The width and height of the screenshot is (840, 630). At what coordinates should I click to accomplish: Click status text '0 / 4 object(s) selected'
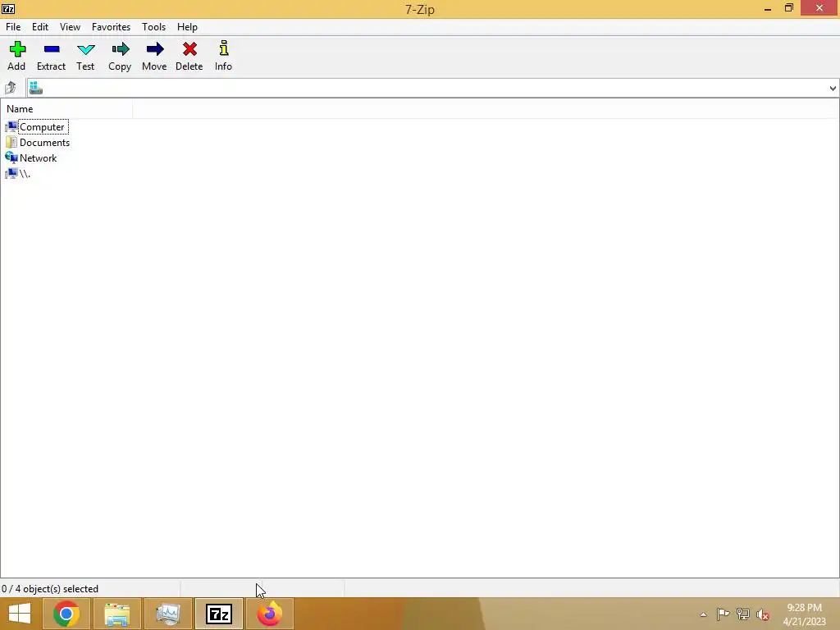click(x=50, y=589)
